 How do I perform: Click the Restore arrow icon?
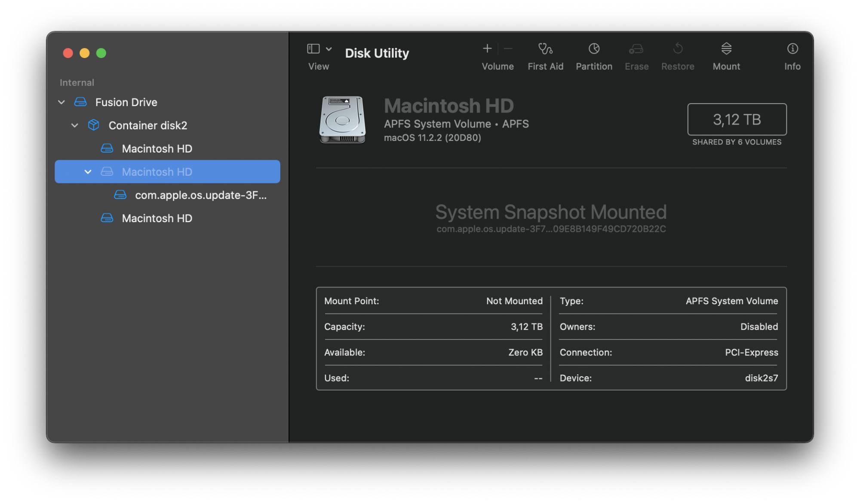pos(678,49)
